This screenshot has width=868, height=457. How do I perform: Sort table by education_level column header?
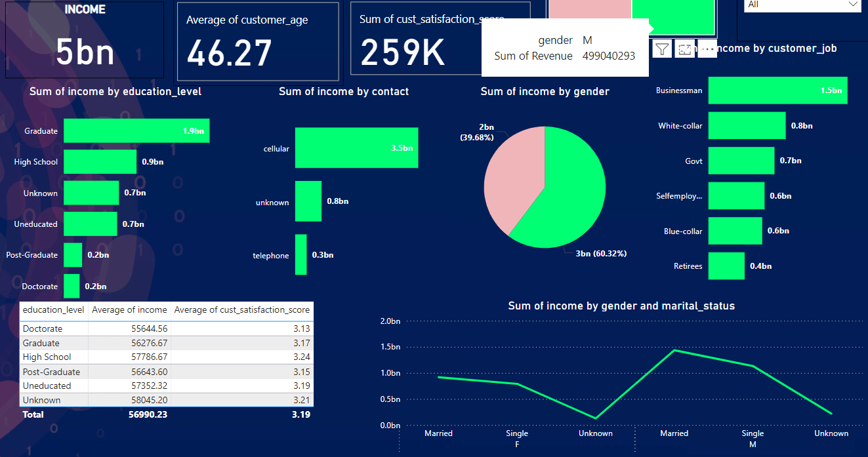coord(54,310)
